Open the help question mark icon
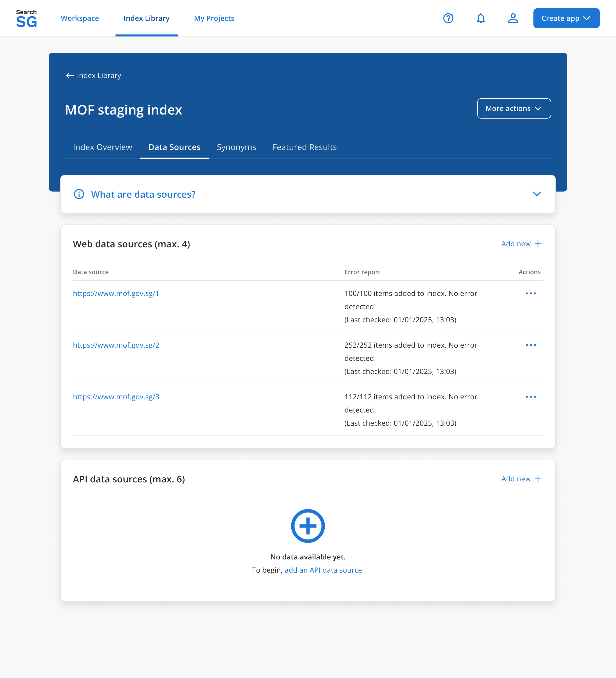Screen dimensions: 616x678 pyautogui.click(x=448, y=18)
